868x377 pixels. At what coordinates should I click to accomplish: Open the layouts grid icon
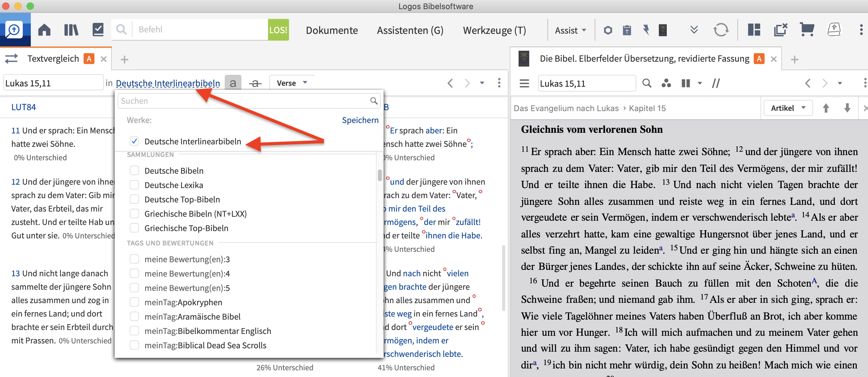[x=754, y=30]
